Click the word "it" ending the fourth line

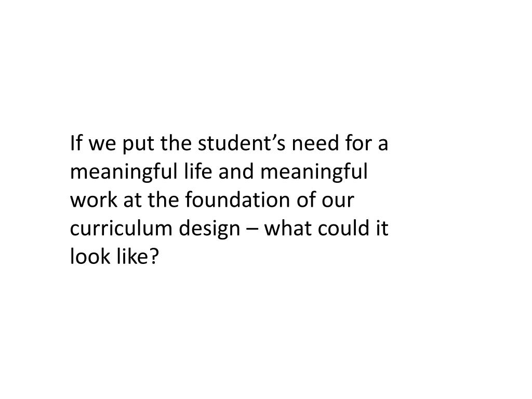click(382, 228)
